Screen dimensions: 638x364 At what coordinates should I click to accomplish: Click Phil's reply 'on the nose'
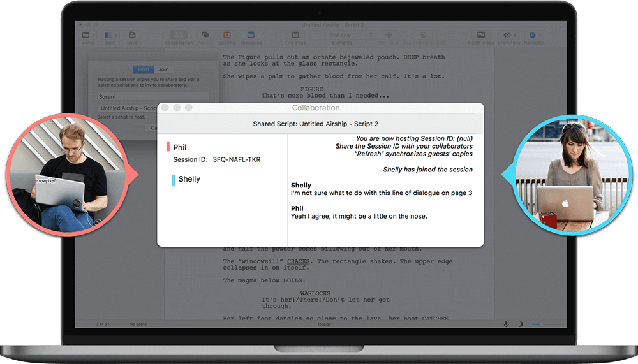point(359,216)
